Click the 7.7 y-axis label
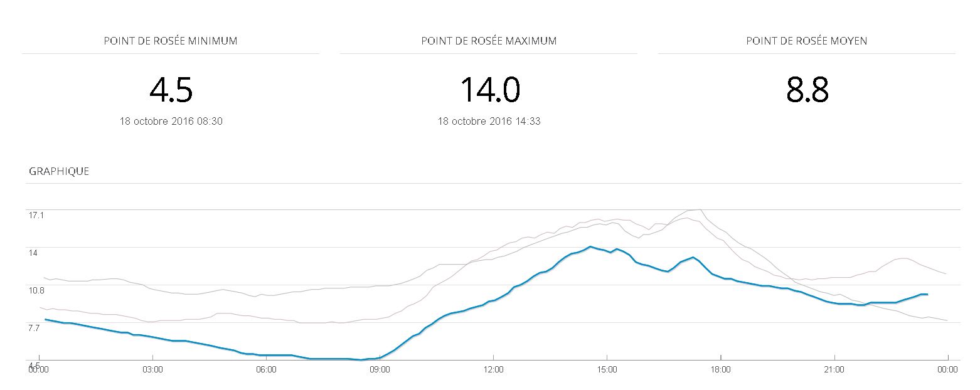This screenshot has width=980, height=390. point(35,328)
